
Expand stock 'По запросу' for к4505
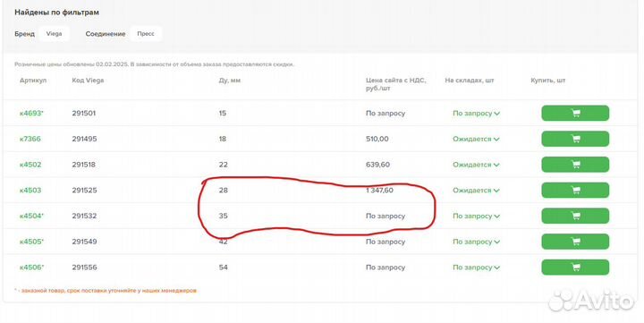pos(476,242)
